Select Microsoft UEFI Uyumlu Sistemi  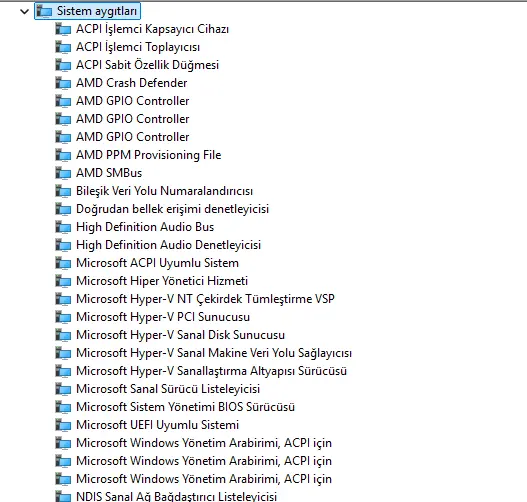pos(157,425)
